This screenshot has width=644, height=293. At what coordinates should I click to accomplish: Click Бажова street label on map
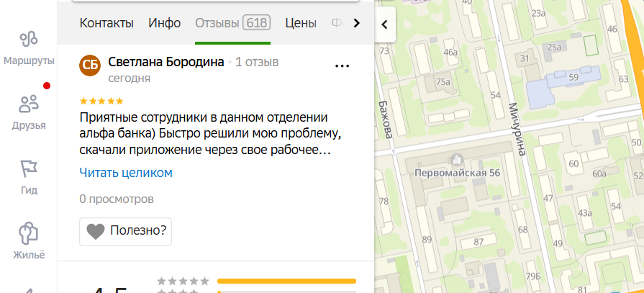coord(385,120)
